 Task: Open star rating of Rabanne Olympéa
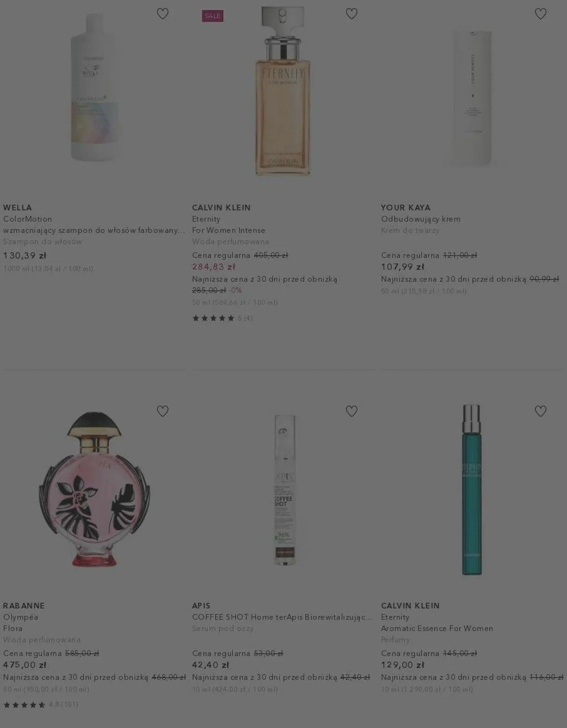coord(40,704)
